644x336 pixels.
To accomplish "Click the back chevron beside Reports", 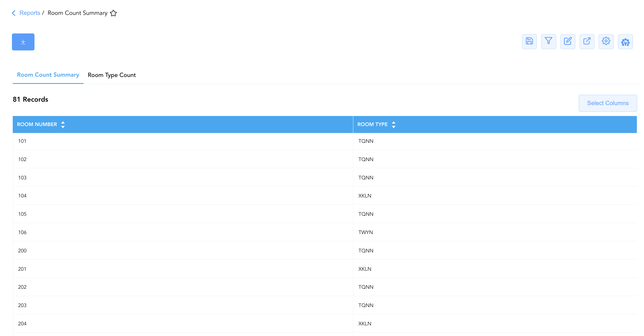I will pyautogui.click(x=14, y=13).
